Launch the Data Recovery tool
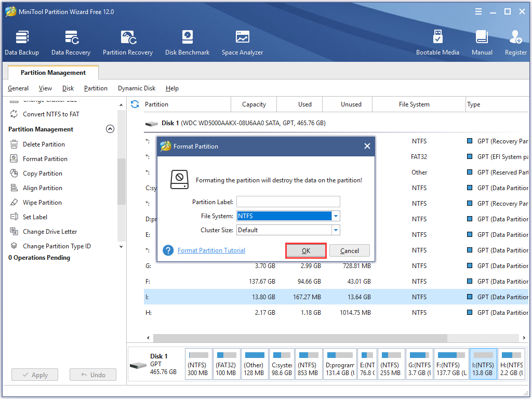Image resolution: width=532 pixels, height=399 pixels. coord(71,43)
